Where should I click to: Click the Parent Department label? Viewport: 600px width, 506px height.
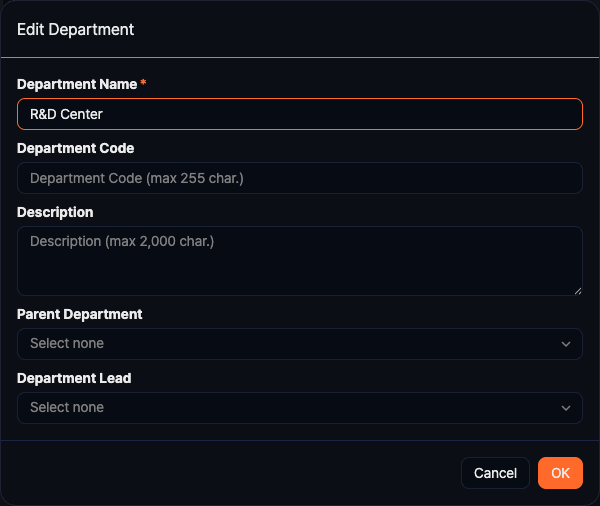point(80,314)
